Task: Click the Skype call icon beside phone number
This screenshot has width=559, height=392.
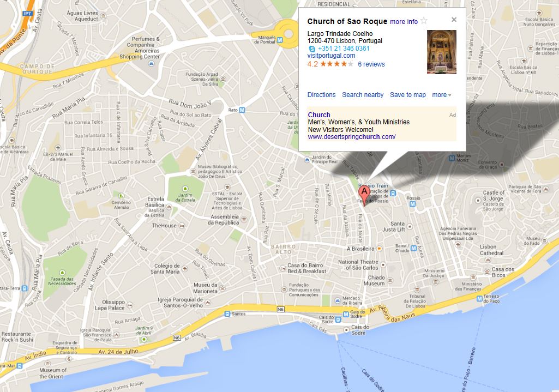Action: 312,49
